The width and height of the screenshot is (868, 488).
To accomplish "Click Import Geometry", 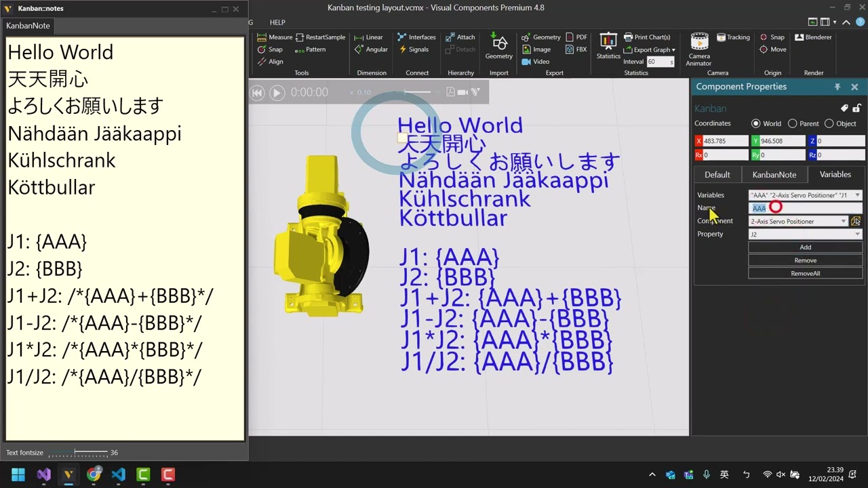I will pyautogui.click(x=498, y=46).
